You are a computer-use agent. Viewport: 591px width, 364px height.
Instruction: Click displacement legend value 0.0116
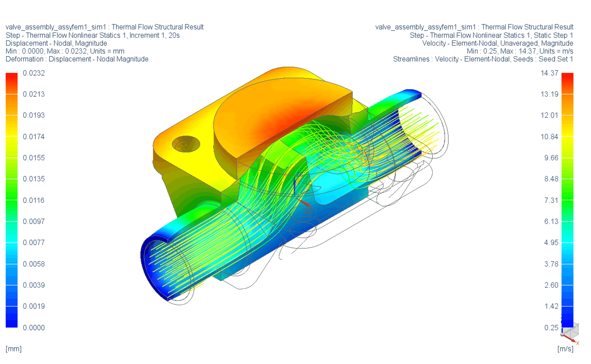click(34, 200)
